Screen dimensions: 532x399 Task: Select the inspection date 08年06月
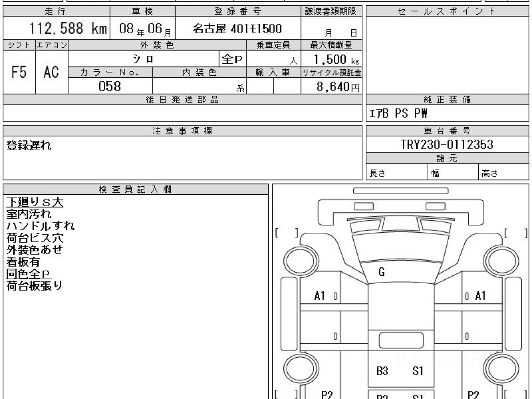[x=145, y=29]
